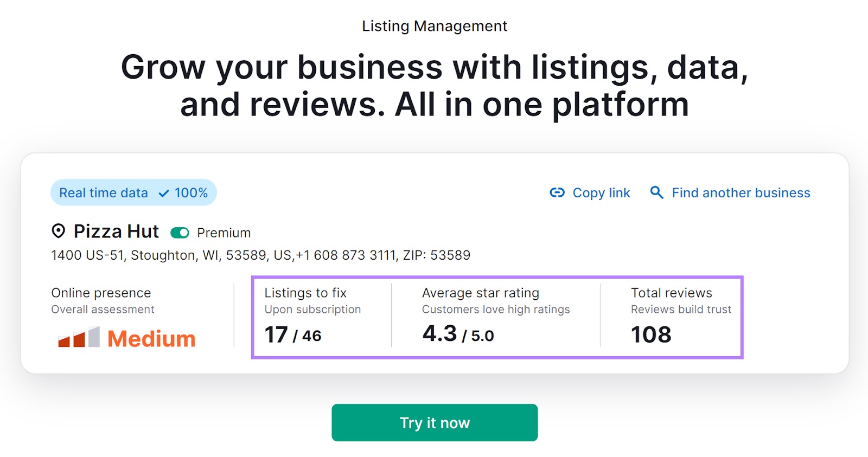Click the Medium online presence rating

[x=151, y=339]
